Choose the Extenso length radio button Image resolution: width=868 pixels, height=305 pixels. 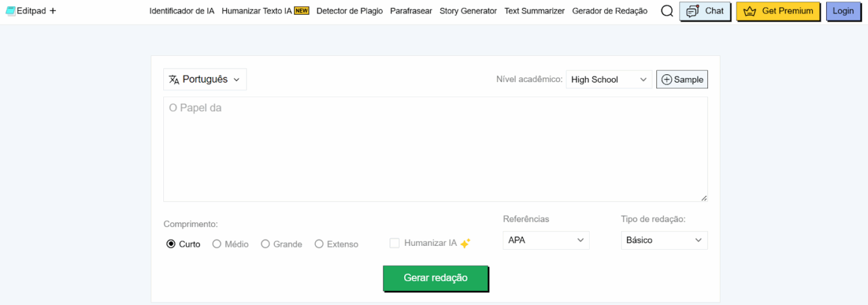[x=319, y=244]
